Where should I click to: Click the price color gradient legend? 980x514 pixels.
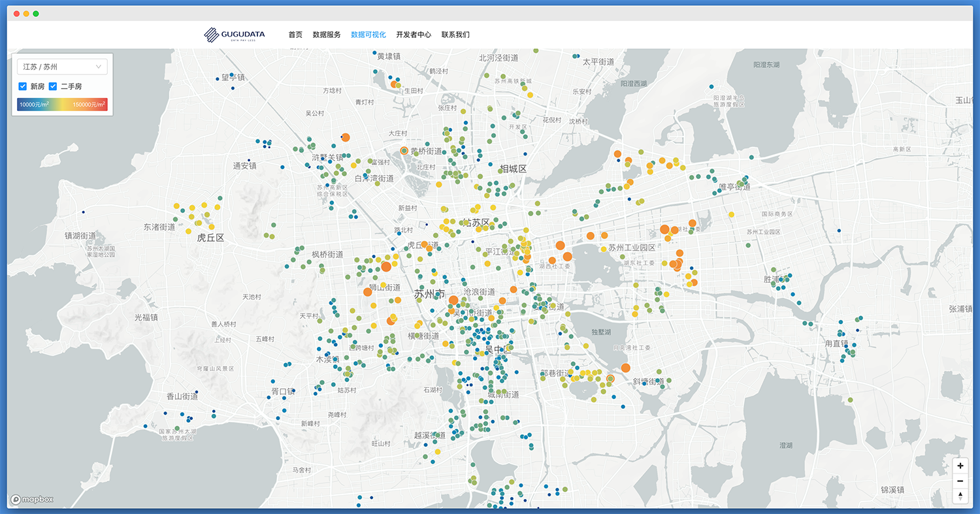(x=63, y=104)
